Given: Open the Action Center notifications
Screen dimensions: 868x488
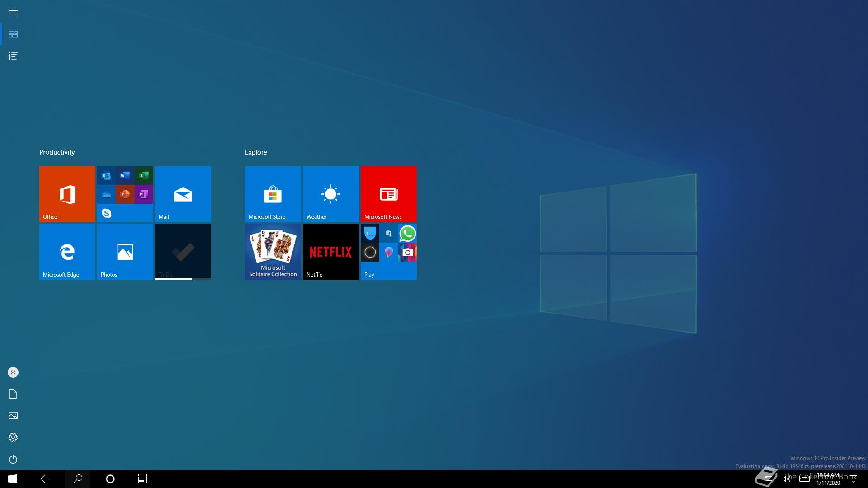Looking at the screenshot, I should 854,479.
